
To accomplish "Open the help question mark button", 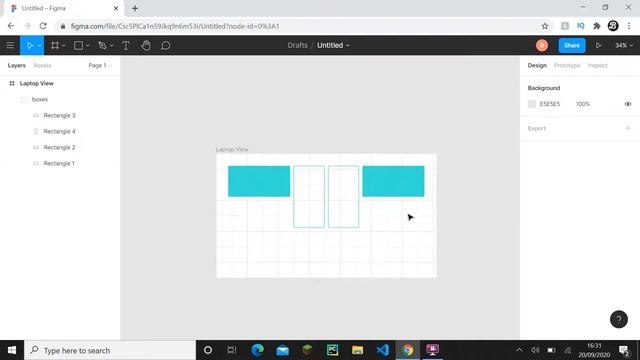I will point(618,319).
